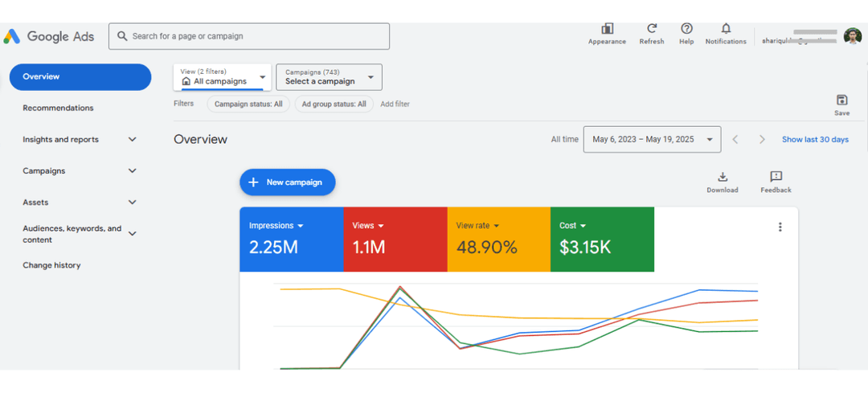Expand Insights and reports section
The width and height of the screenshot is (868, 393).
click(x=133, y=140)
